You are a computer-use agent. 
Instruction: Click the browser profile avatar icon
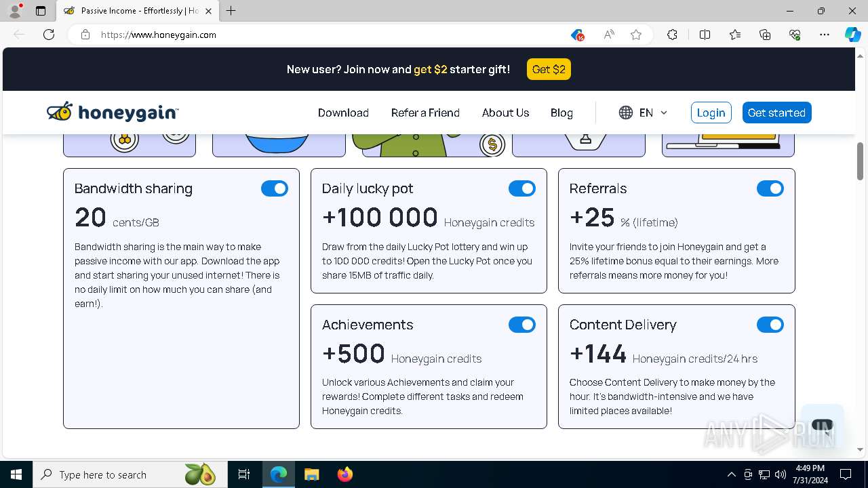15,11
